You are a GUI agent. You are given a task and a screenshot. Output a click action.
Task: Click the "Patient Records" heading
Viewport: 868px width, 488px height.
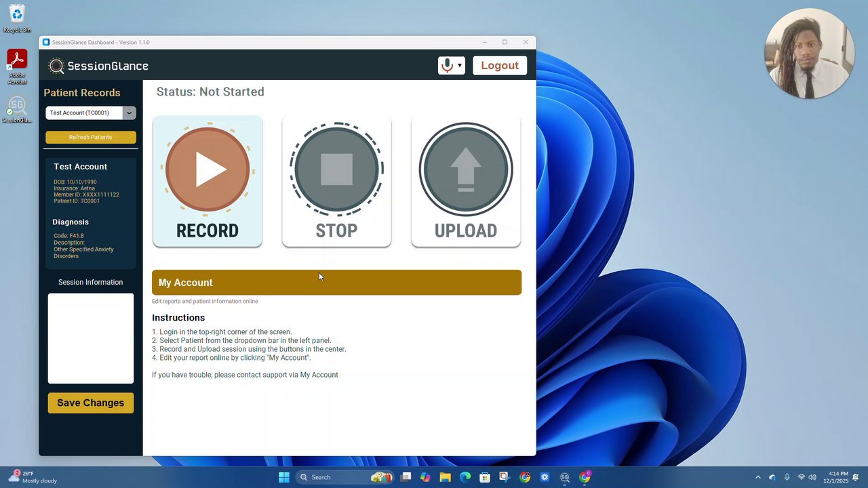(82, 93)
